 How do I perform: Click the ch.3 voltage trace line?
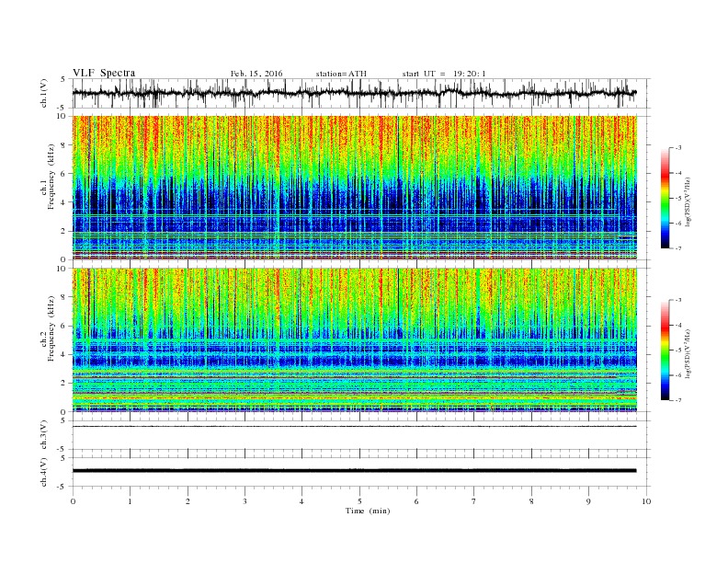coord(354,427)
